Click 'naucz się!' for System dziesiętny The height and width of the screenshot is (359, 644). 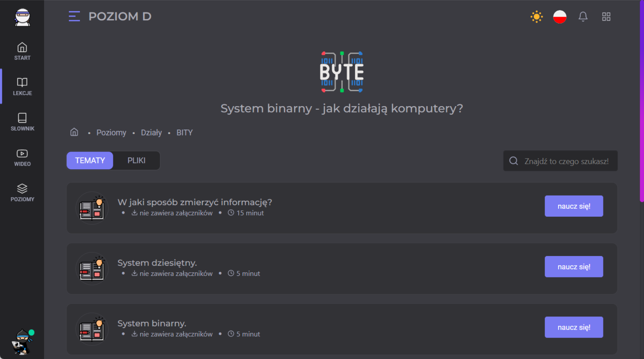pos(574,267)
